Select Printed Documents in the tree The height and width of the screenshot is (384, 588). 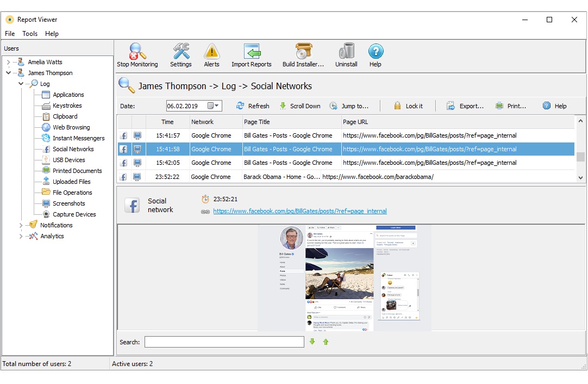click(77, 171)
